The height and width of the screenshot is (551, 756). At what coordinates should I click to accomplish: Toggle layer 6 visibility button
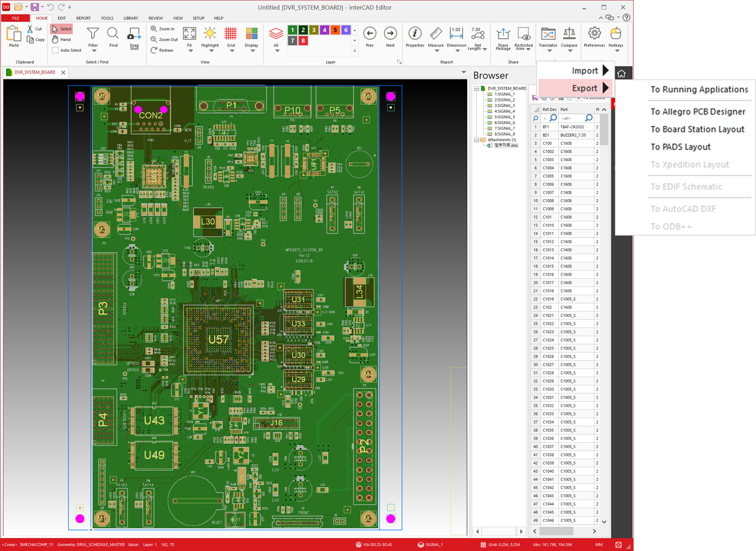[346, 30]
